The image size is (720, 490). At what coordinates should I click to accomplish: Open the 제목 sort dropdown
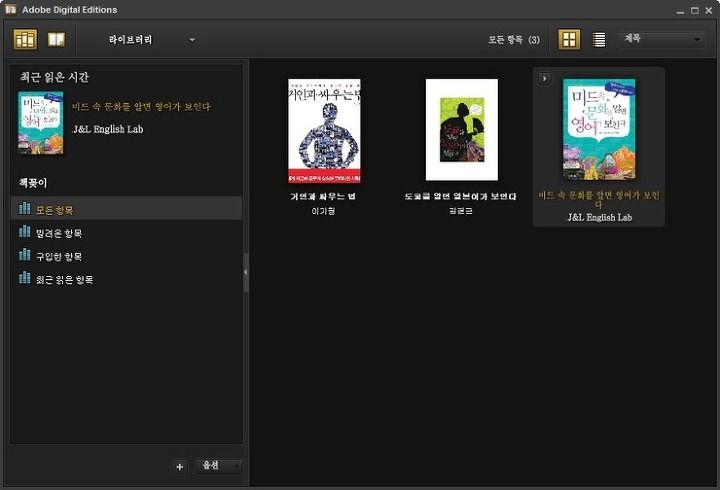point(661,39)
